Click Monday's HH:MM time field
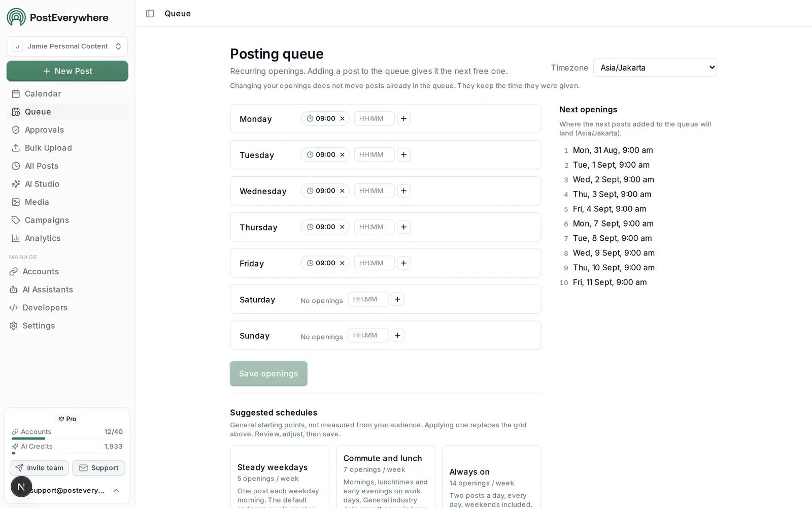 [x=374, y=118]
